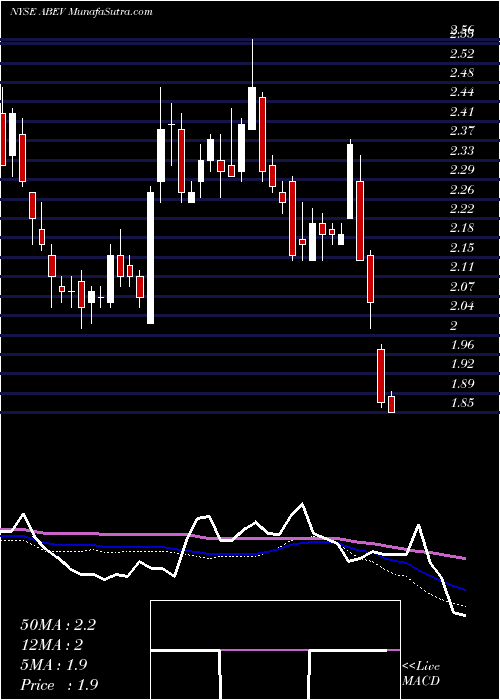Click the 1.85 price axis label
The height and width of the screenshot is (700, 500).
tap(462, 403)
